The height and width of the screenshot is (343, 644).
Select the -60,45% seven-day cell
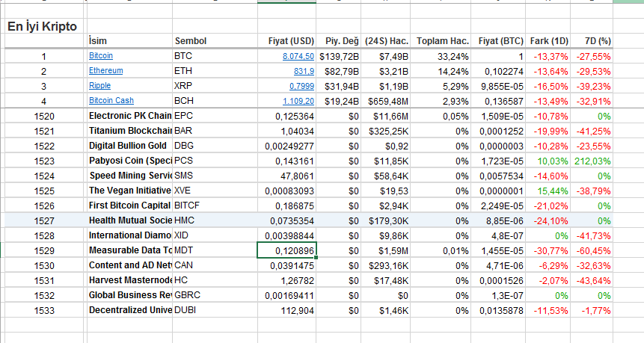pyautogui.click(x=592, y=250)
